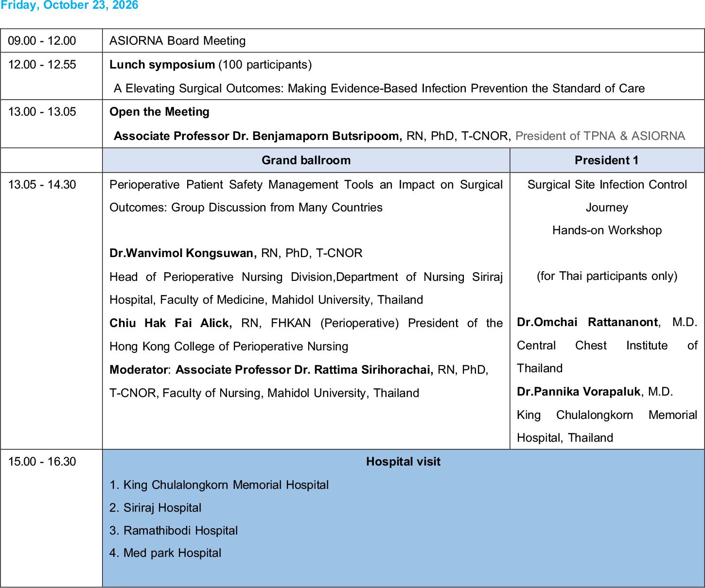Click the Friday, October 23, 2026 heading
Viewport: 705px width, 588px height.
[x=70, y=5]
